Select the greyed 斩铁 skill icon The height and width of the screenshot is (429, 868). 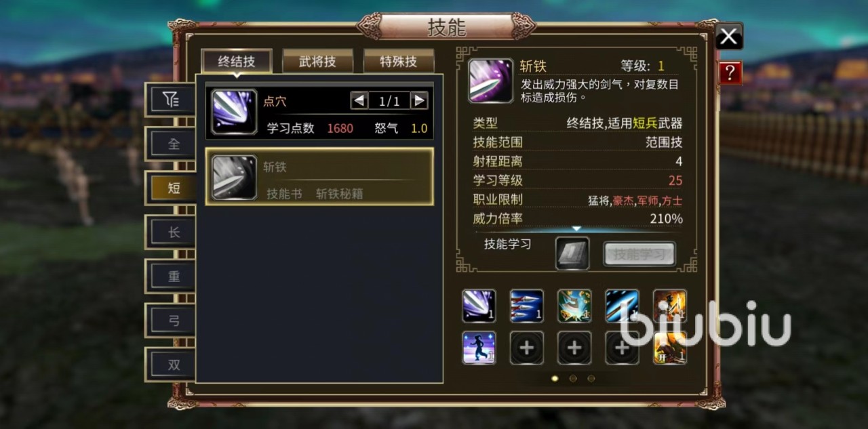[x=234, y=177]
